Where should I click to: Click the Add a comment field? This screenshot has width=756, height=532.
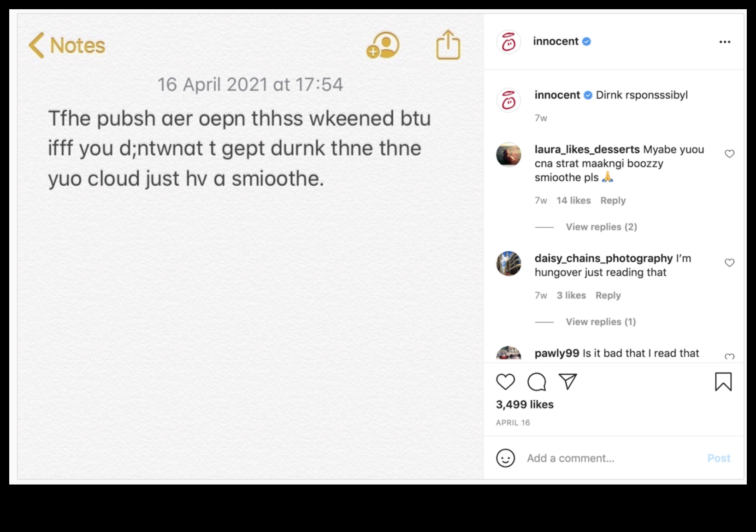(570, 458)
